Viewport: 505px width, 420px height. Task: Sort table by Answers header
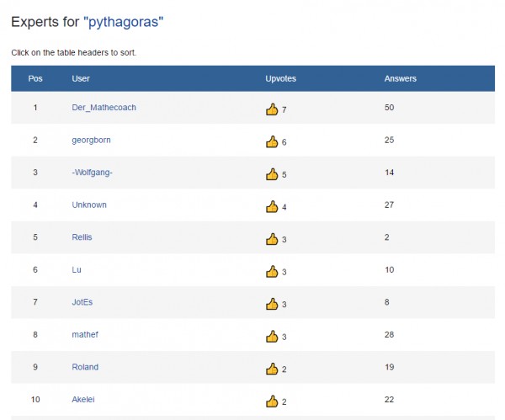click(x=400, y=78)
